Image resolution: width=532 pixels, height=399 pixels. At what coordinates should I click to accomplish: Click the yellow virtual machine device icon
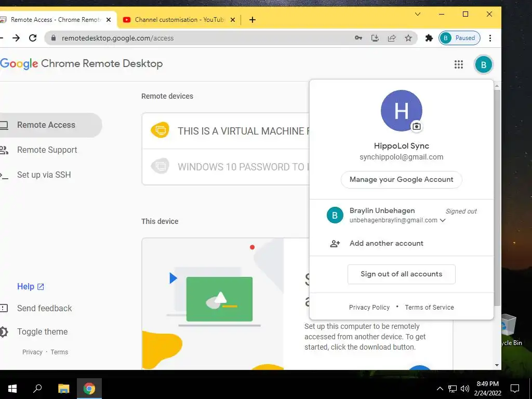pyautogui.click(x=160, y=130)
